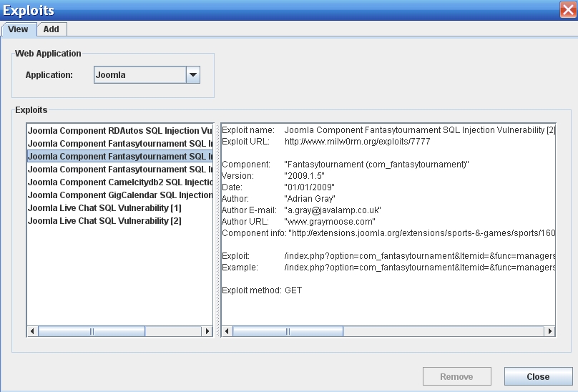Click the Joomla application combo box
Image resolution: width=578 pixels, height=392 pixels.
click(147, 75)
